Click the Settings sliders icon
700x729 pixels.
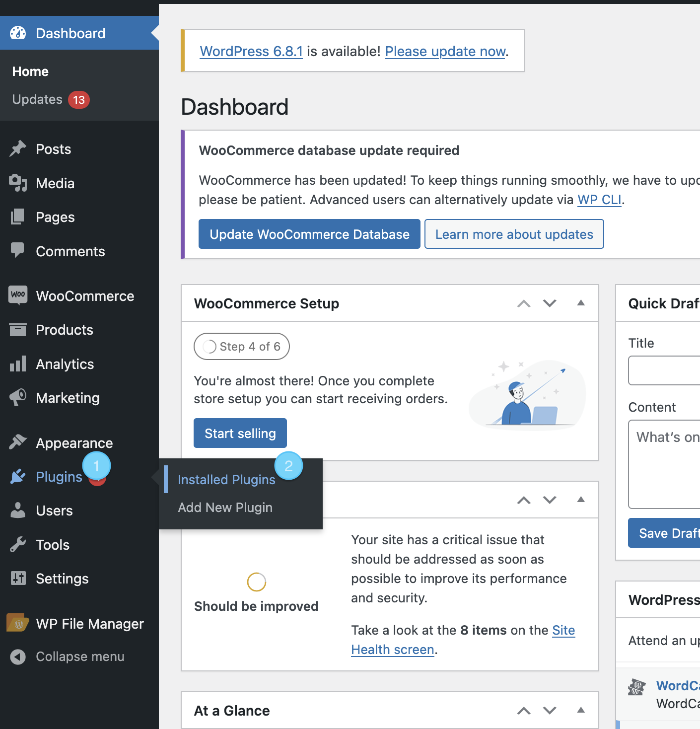click(18, 578)
